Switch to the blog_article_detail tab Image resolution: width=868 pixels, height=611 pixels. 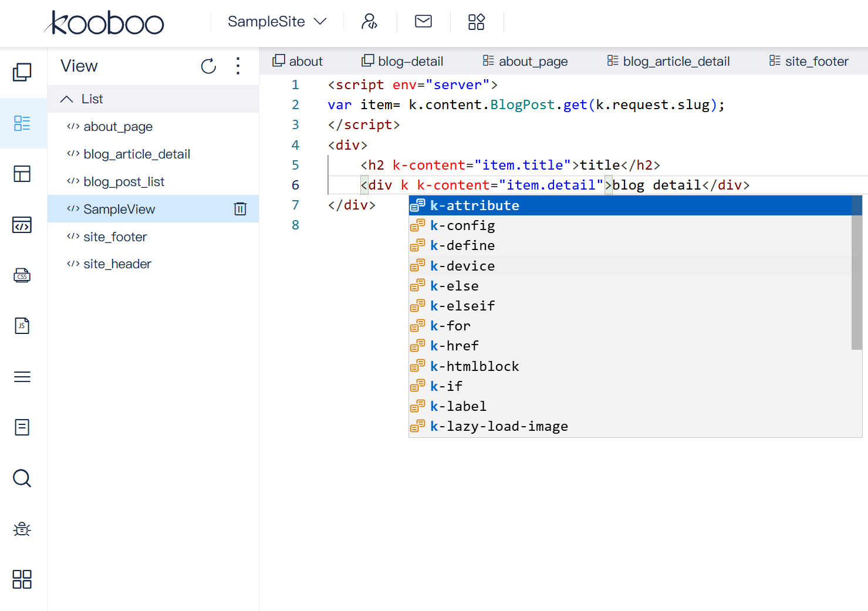[x=668, y=61]
